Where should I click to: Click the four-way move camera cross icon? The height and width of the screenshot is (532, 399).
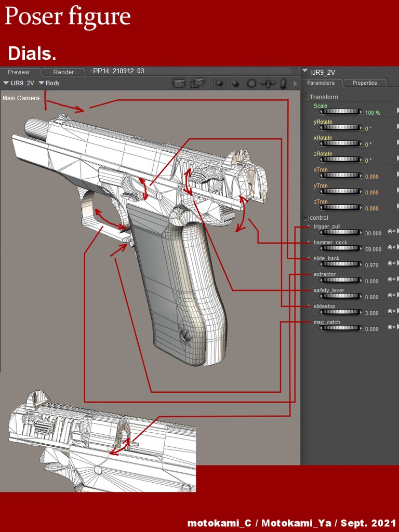click(268, 83)
